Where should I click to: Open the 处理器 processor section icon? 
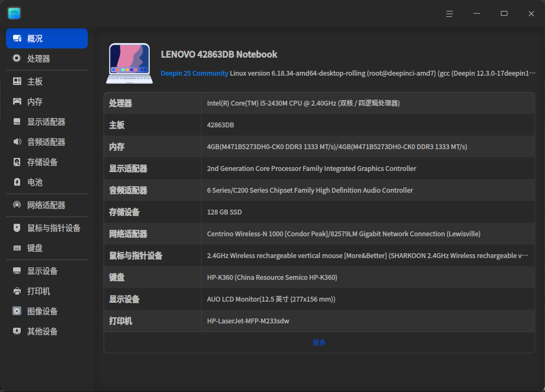17,58
